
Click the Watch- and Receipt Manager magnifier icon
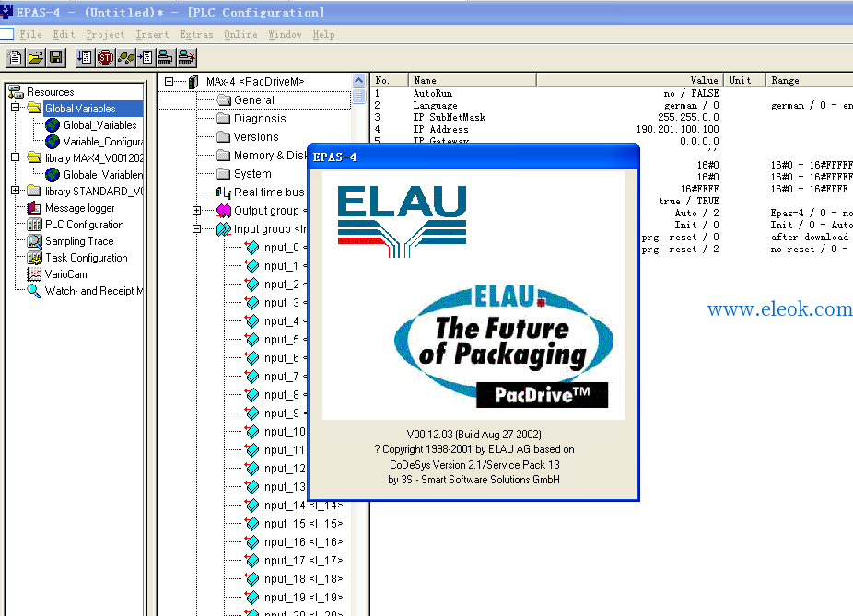(x=34, y=291)
